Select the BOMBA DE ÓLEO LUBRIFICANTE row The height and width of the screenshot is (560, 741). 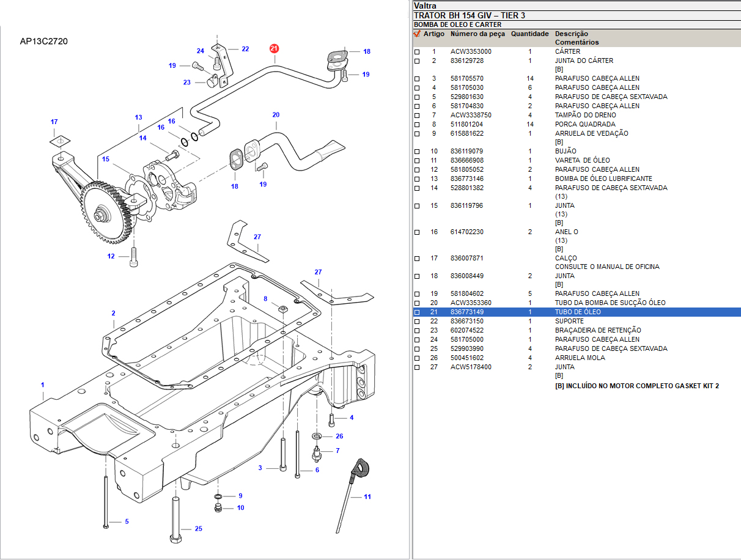coord(603,179)
